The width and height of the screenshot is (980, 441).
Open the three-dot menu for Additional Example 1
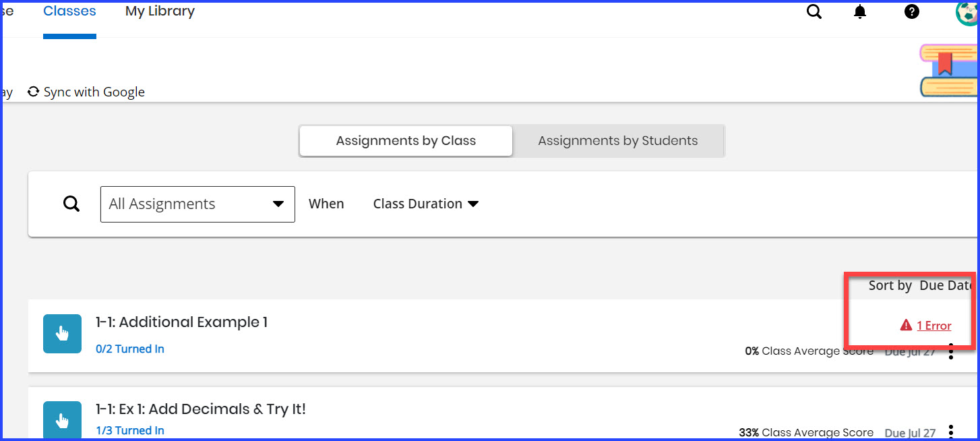[x=951, y=351]
